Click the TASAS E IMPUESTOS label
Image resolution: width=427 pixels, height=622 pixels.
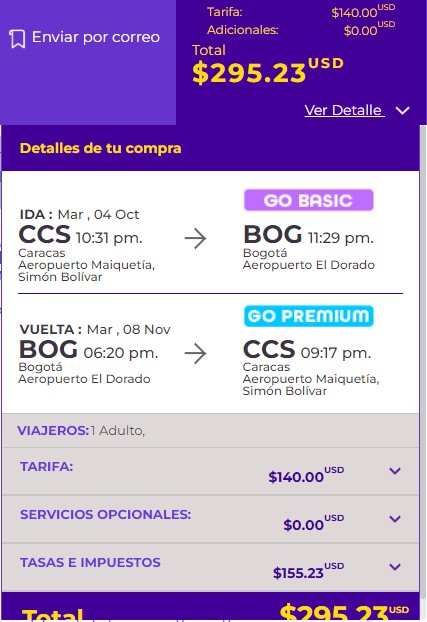tap(90, 562)
